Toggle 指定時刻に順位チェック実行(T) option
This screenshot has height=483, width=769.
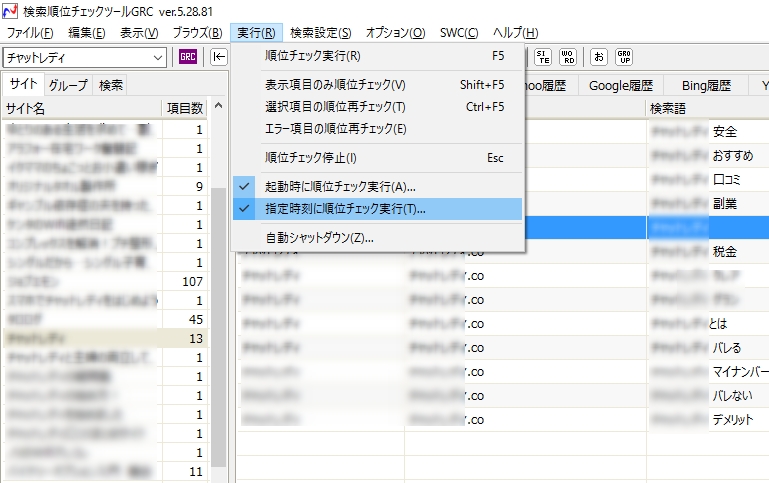tap(377, 209)
